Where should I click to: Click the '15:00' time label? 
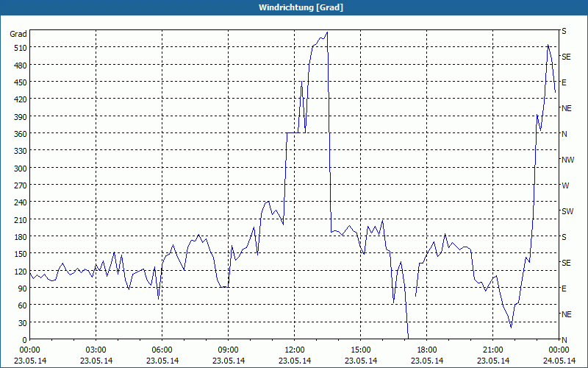360,350
